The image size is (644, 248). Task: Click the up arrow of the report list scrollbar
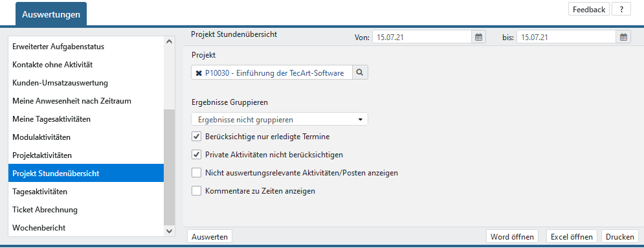point(169,41)
